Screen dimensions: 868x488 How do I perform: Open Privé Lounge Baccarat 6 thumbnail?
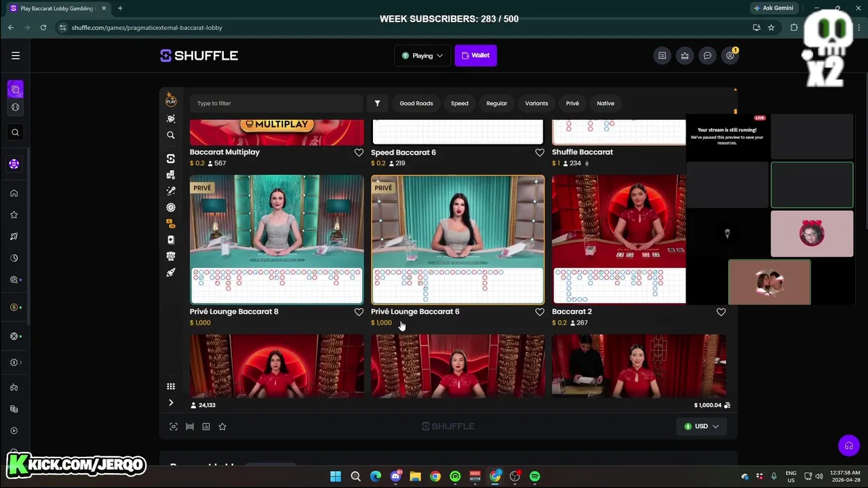tap(458, 240)
